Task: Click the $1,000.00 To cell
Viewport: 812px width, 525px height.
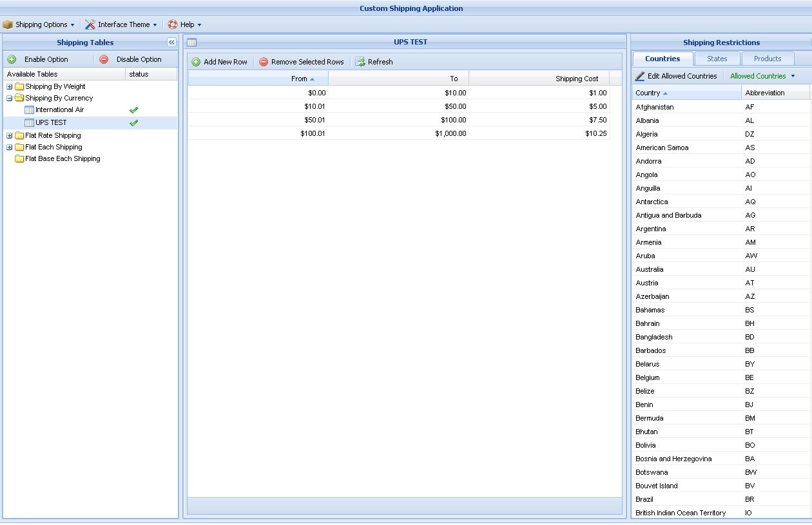Action: tap(399, 133)
